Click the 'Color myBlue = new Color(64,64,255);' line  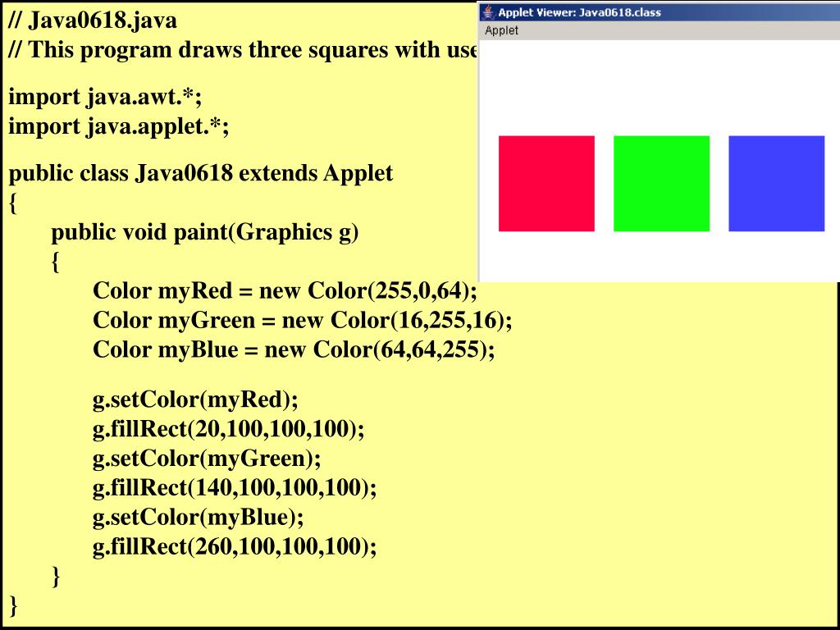coord(294,349)
